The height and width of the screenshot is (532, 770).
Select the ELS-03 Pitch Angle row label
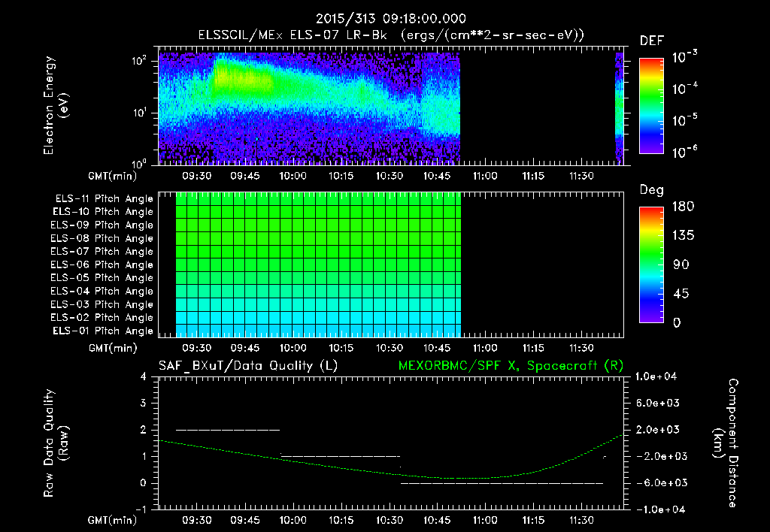102,305
